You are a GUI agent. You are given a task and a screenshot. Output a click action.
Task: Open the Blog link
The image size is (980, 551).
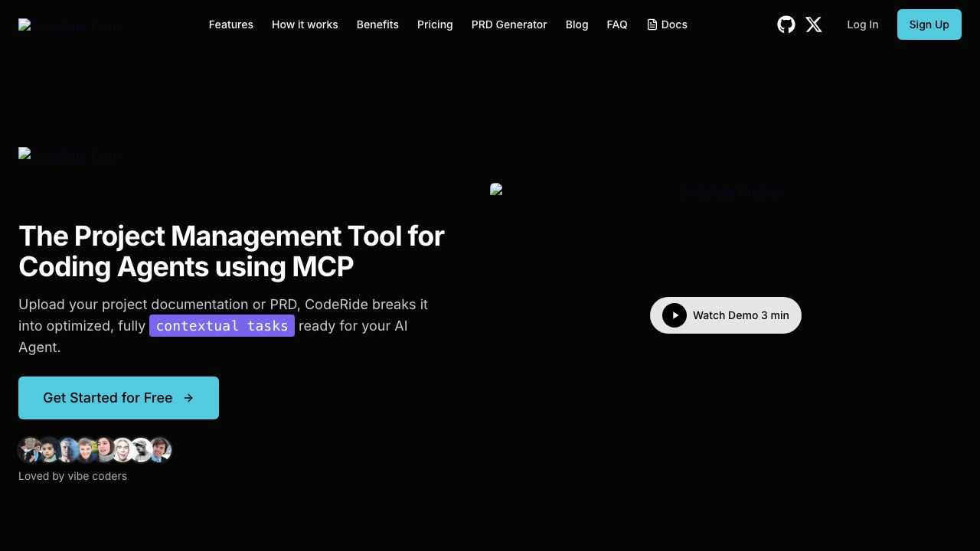[x=577, y=24]
